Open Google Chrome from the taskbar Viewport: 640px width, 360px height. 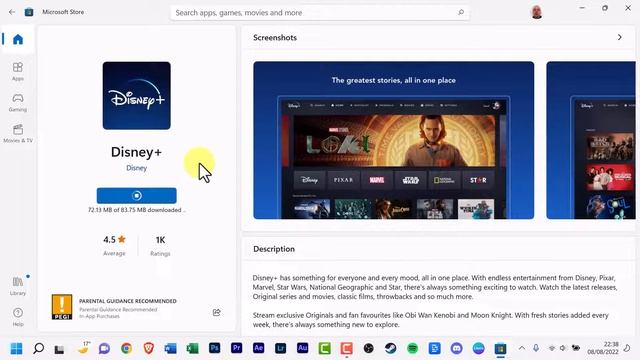tap(127, 348)
